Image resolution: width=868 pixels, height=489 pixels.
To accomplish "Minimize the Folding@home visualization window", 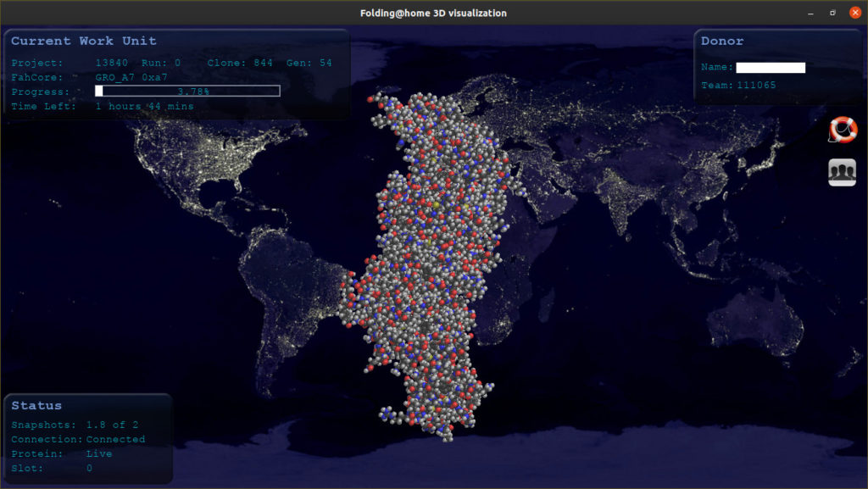I will (810, 13).
